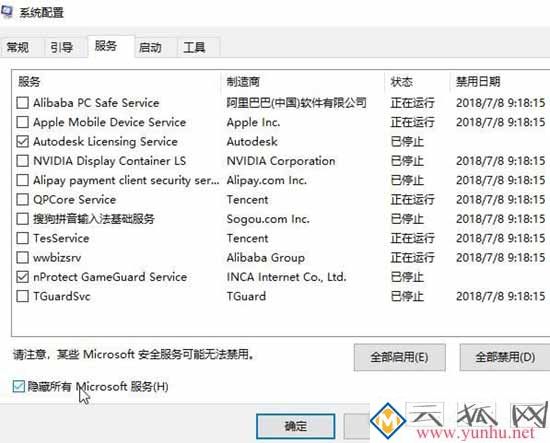The width and height of the screenshot is (550, 443).
Task: Click the System Configuration window icon
Action: (7, 12)
